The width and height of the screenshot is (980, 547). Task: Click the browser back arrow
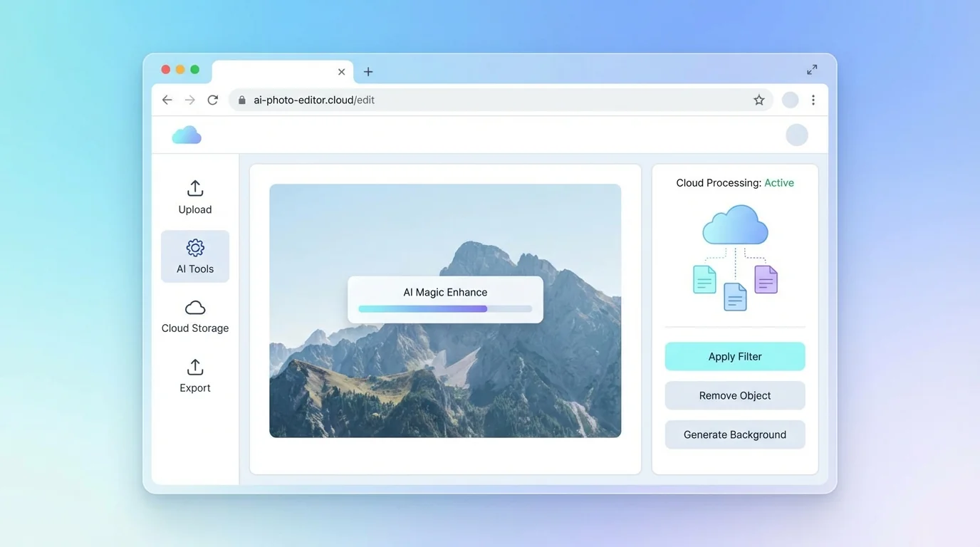(167, 100)
